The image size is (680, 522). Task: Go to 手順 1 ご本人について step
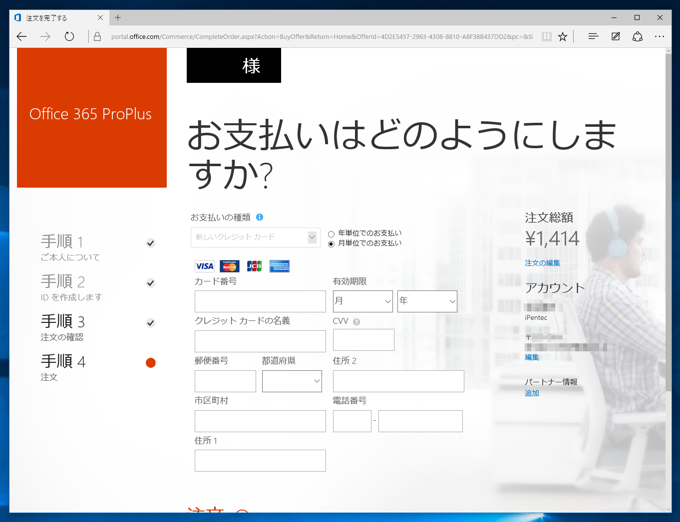70,248
